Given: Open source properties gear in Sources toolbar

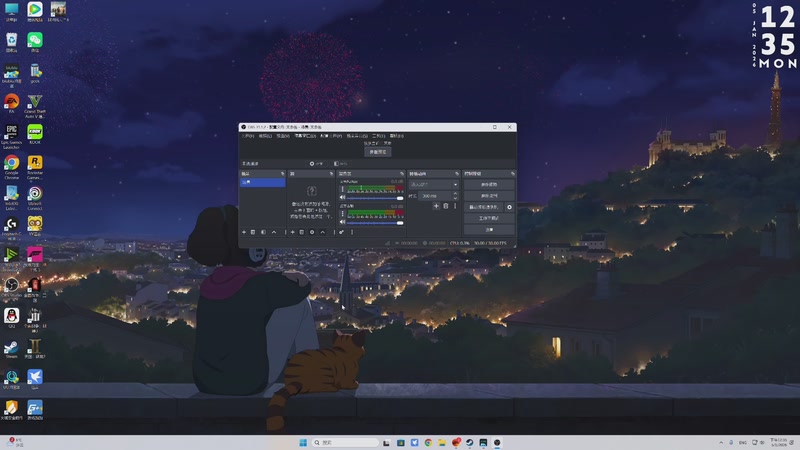Looking at the screenshot, I should click(312, 232).
